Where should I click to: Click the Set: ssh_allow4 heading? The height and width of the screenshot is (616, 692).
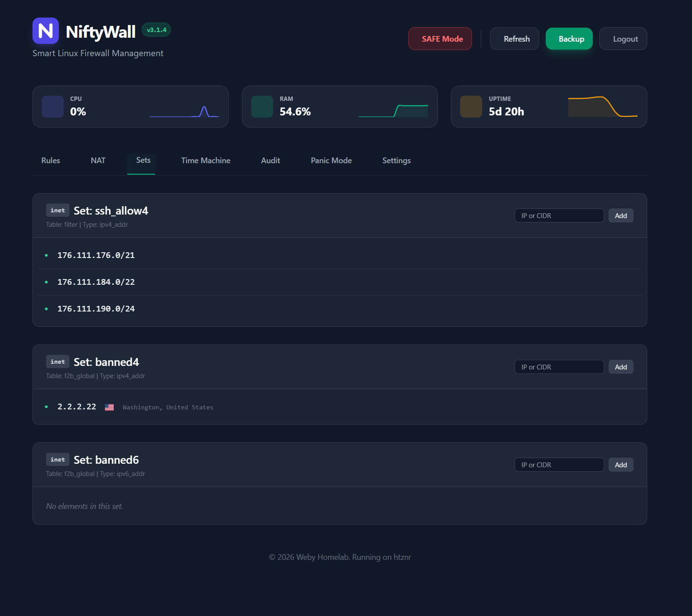(x=111, y=211)
